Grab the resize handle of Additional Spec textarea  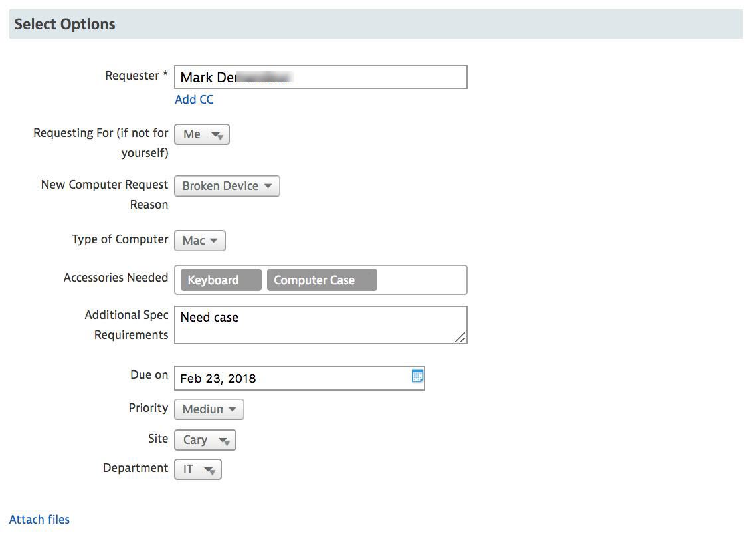tap(460, 338)
